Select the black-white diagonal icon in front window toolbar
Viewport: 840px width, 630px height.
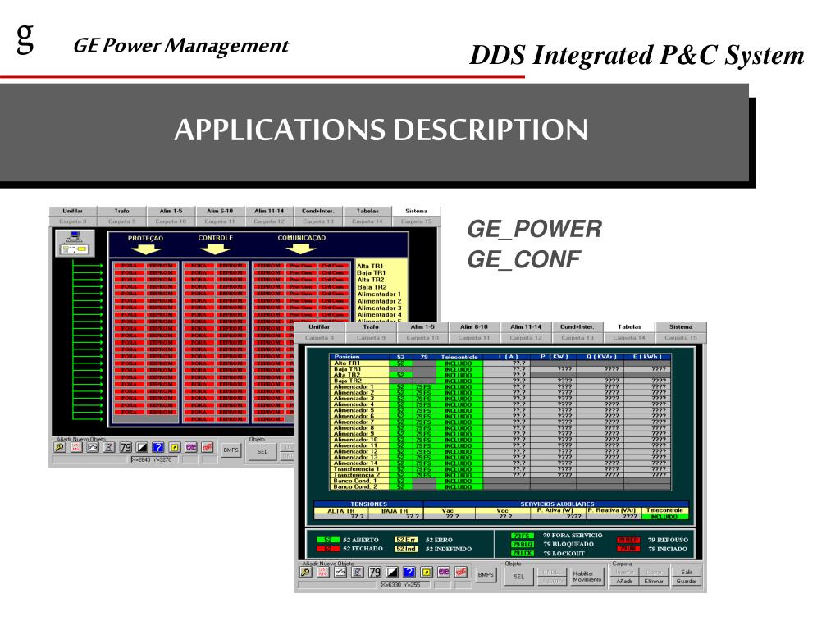[392, 572]
